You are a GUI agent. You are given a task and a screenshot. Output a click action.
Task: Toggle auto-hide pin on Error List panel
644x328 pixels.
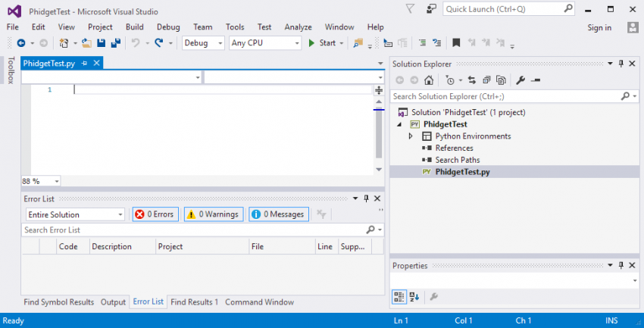click(367, 198)
